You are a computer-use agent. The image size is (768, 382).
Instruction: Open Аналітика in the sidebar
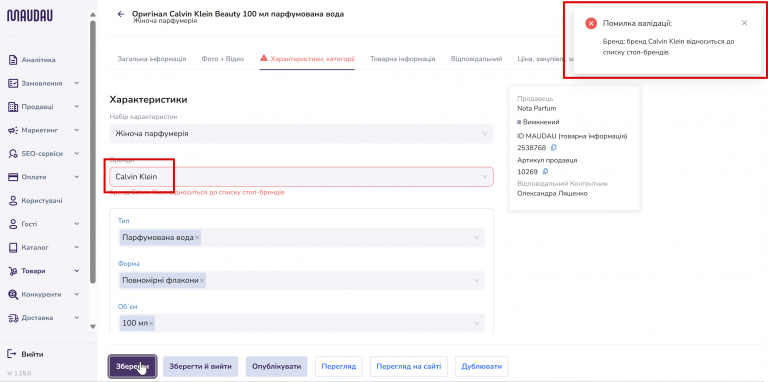point(38,60)
